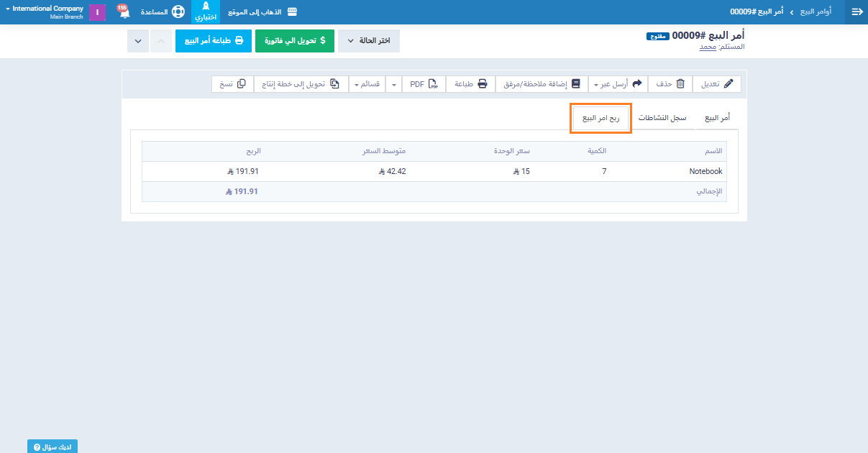
Task: Click the purple user avatar icon
Action: pos(97,12)
